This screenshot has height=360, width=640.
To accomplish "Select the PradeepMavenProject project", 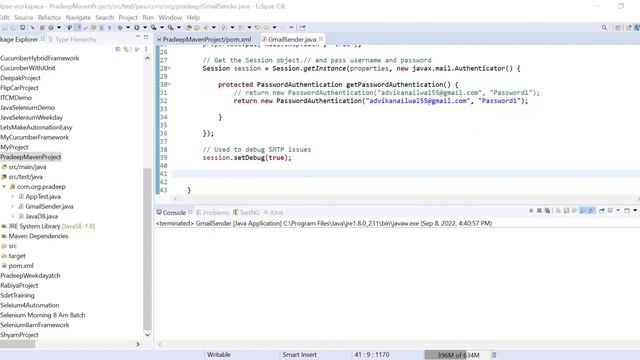I will click(31, 157).
